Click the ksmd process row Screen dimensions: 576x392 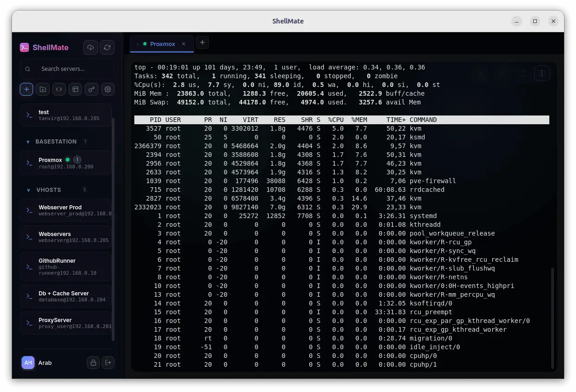(341, 137)
